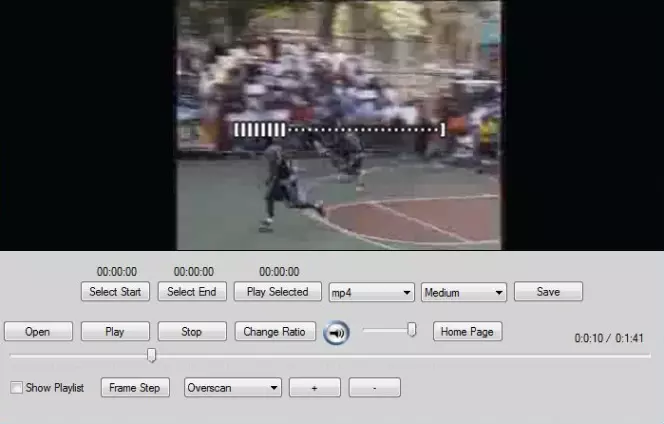This screenshot has height=424, width=664.
Task: Click the video preview area
Action: [x=332, y=125]
